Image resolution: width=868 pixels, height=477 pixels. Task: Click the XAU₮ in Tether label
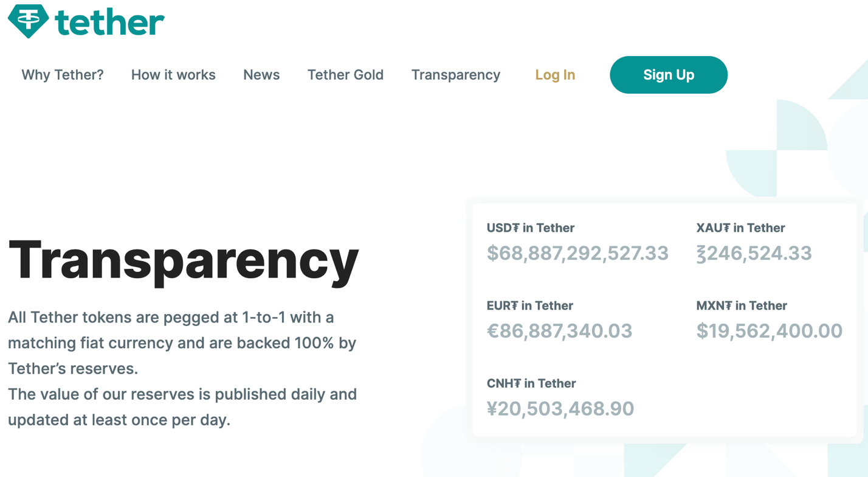pos(742,228)
